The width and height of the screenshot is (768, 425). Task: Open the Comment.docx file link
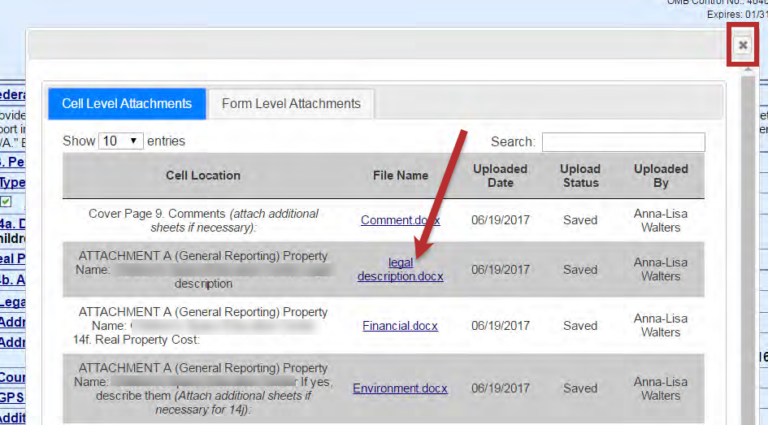[x=400, y=220]
